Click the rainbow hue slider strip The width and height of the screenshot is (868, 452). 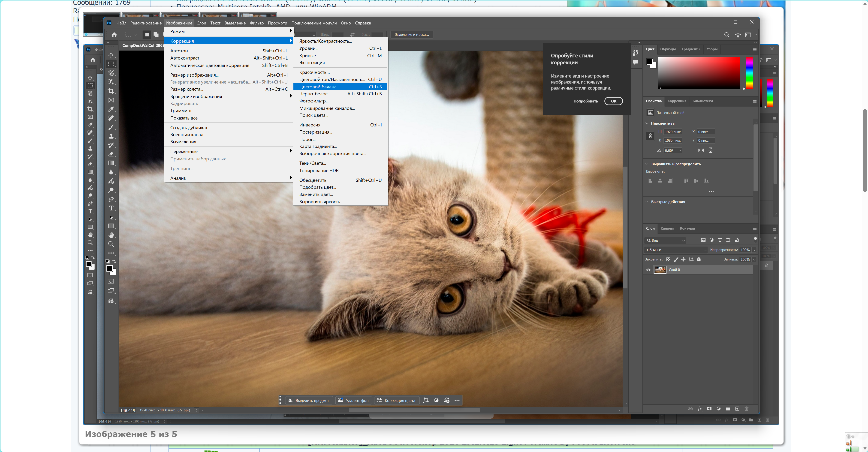749,73
